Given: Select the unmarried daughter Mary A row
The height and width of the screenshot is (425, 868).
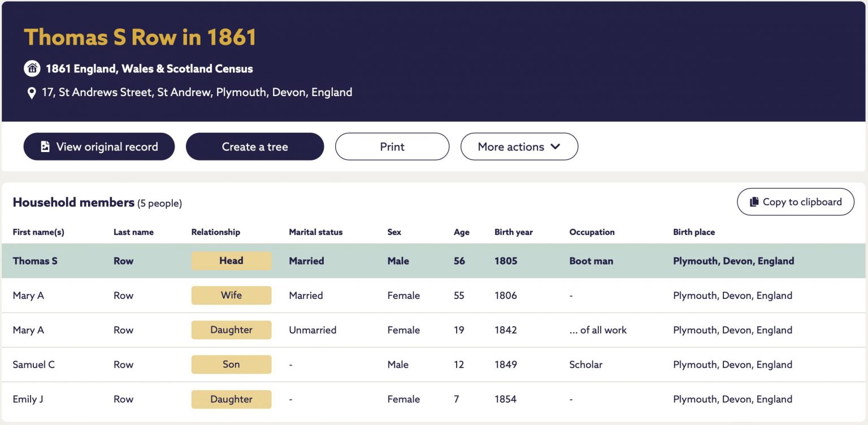Looking at the screenshot, I should pyautogui.click(x=433, y=330).
